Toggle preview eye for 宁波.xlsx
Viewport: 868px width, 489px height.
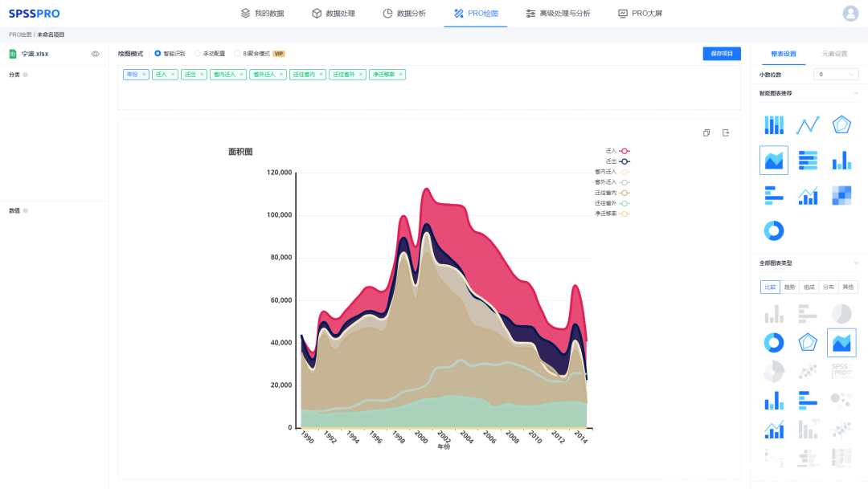(95, 54)
